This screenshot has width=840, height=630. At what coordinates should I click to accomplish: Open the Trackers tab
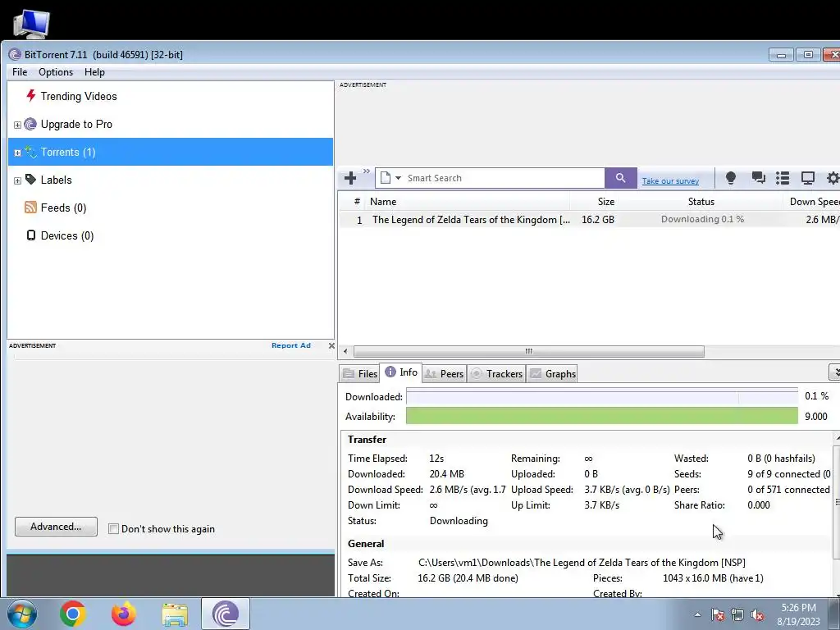pyautogui.click(x=496, y=373)
